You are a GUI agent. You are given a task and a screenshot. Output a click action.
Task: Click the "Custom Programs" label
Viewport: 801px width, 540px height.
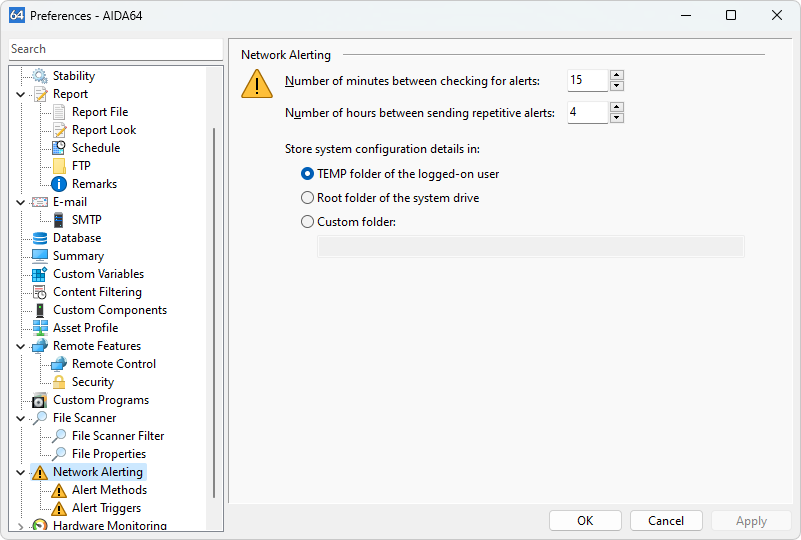click(101, 400)
